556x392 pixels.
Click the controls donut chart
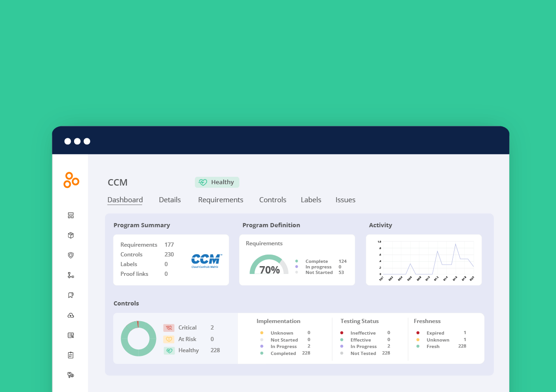point(138,338)
